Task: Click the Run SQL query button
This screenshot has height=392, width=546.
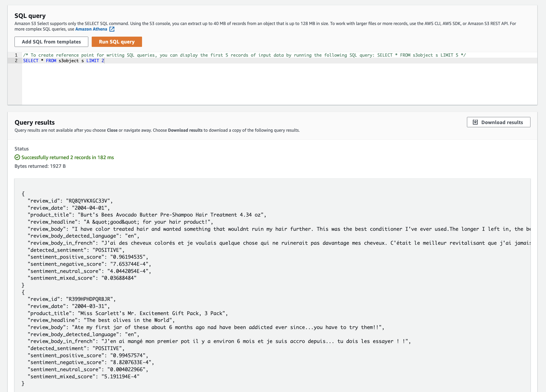Action: point(117,42)
